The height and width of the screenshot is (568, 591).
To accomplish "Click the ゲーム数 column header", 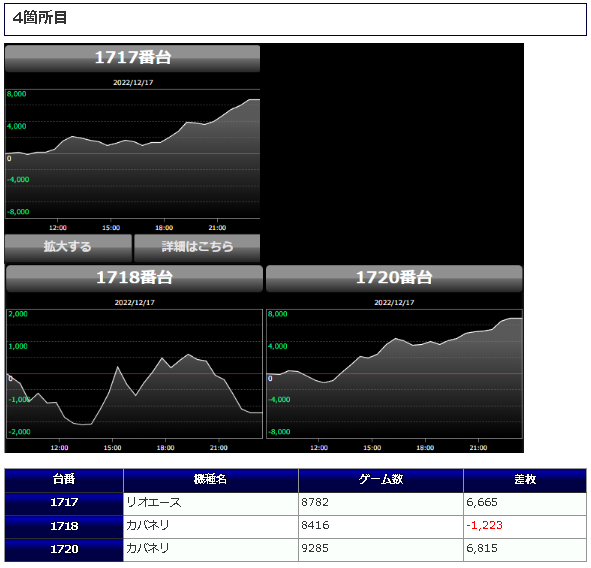I will [x=381, y=480].
